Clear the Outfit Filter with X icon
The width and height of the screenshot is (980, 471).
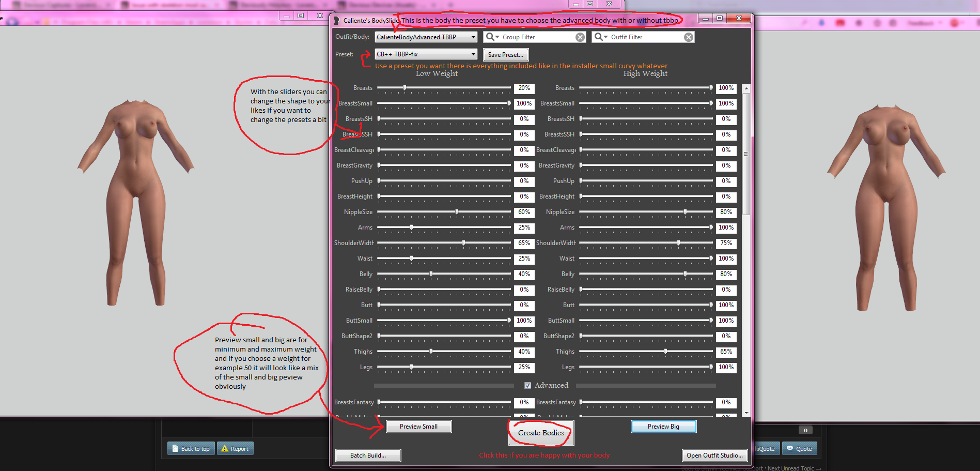pos(689,37)
